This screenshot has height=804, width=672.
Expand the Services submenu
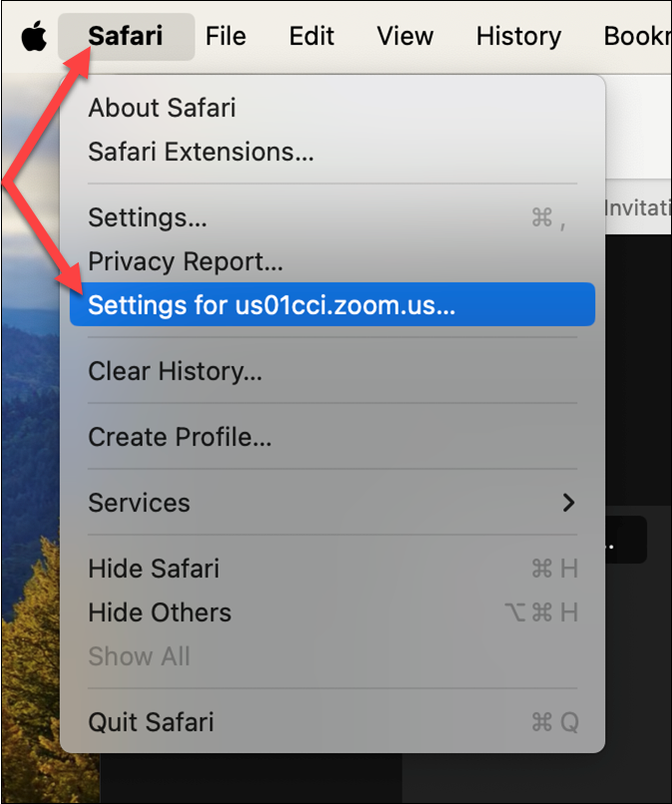[139, 503]
